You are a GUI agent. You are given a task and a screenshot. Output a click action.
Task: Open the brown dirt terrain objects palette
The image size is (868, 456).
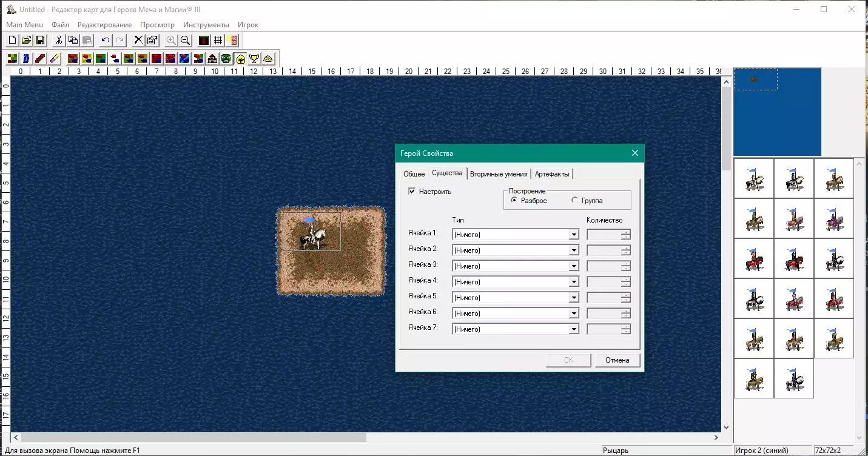tap(73, 59)
